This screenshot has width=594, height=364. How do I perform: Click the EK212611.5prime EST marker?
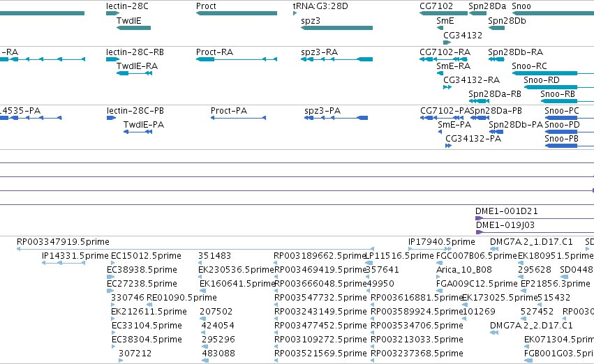click(112, 319)
